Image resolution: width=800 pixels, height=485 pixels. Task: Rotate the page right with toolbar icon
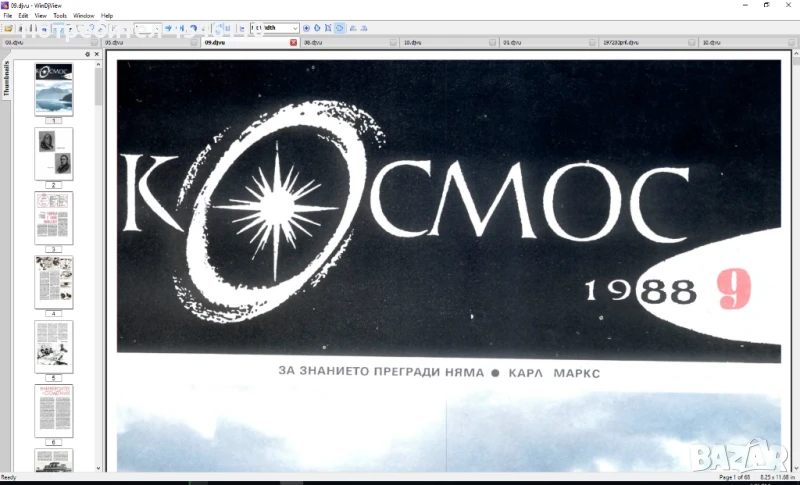point(364,28)
